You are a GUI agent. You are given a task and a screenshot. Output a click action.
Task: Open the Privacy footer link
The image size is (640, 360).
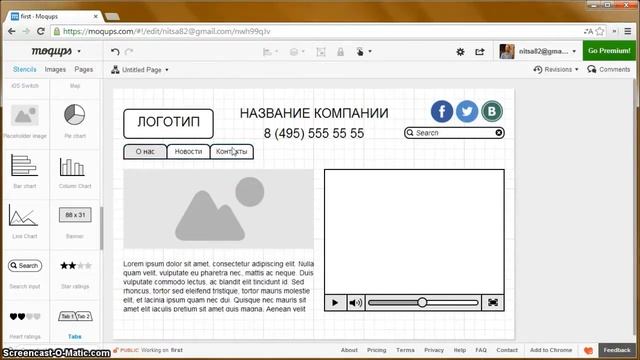coord(433,350)
